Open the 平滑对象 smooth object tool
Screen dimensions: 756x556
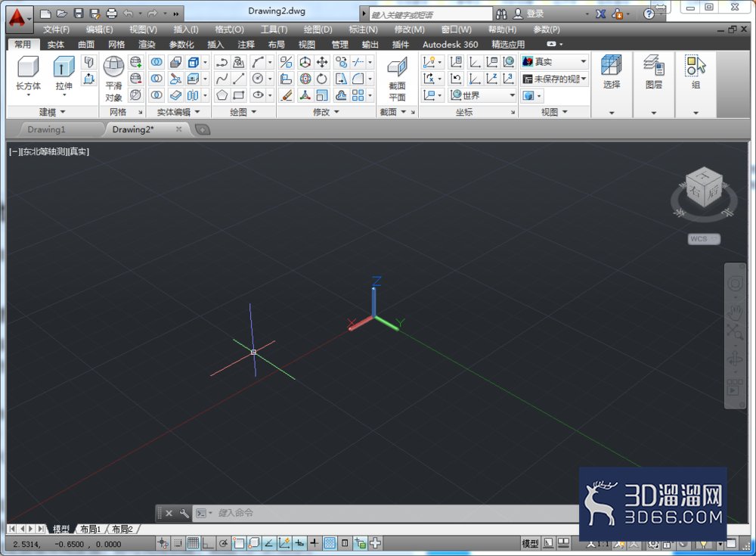[x=114, y=79]
